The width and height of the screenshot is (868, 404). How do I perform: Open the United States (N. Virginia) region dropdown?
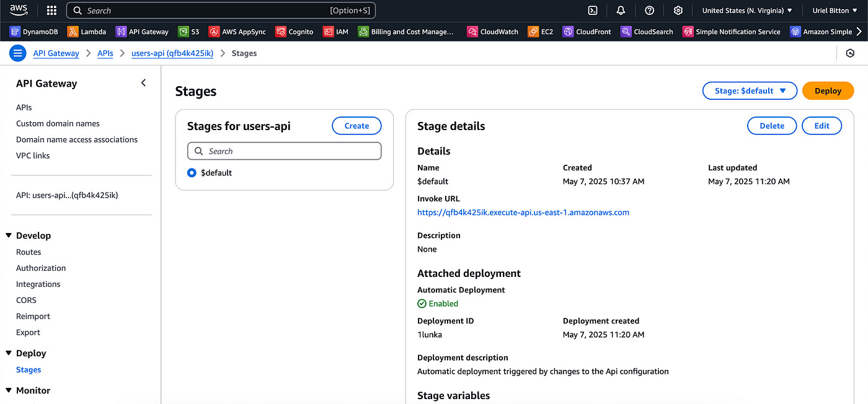(747, 11)
